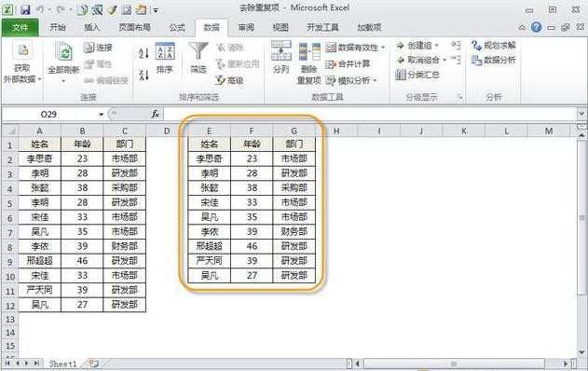Open the Name Box dropdown arrow
This screenshot has height=371, width=588.
pos(101,114)
